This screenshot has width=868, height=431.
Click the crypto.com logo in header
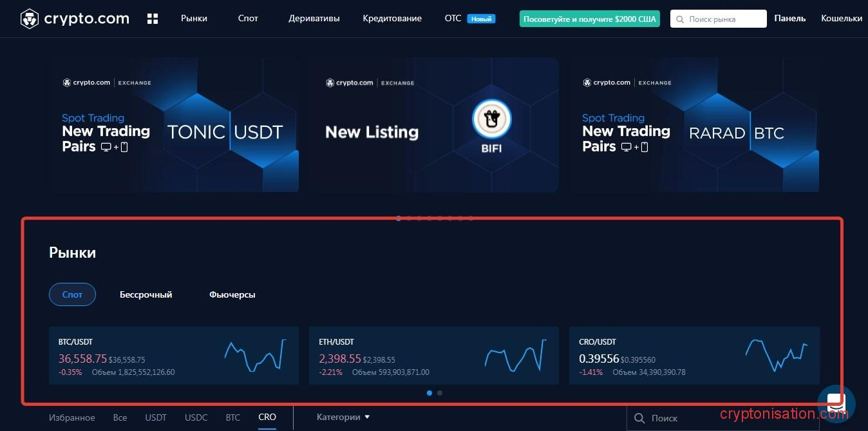point(75,19)
